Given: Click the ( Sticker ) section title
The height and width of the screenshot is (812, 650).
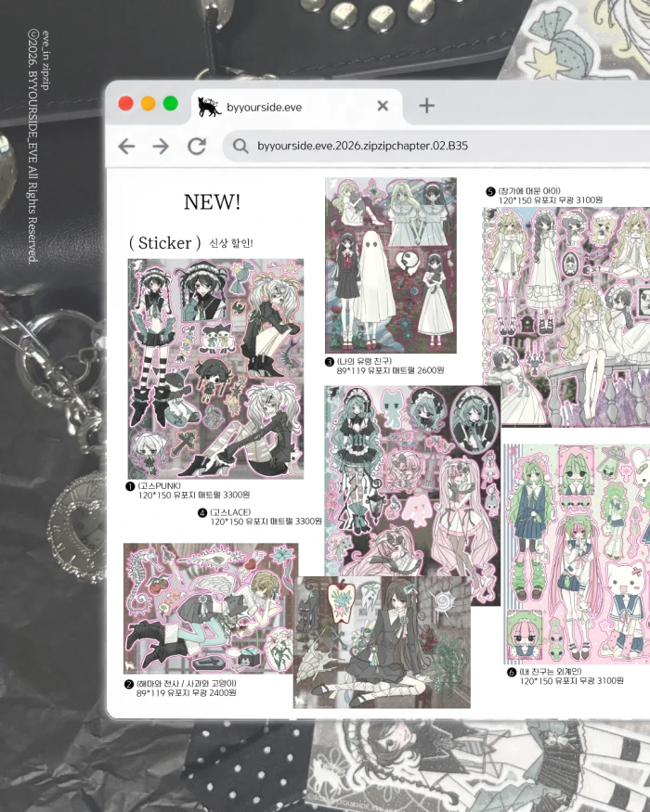Looking at the screenshot, I should [x=164, y=243].
